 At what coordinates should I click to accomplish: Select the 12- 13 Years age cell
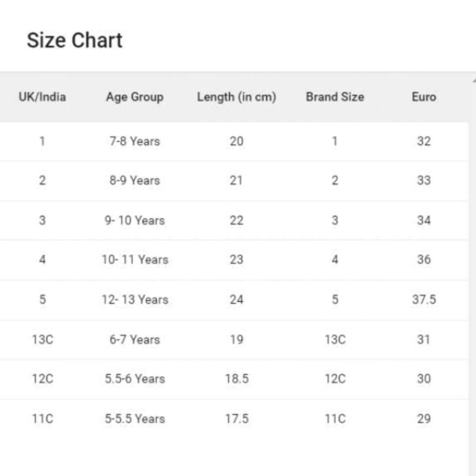[135, 300]
